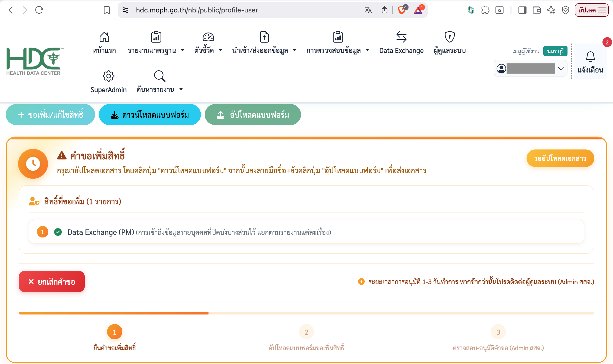Open the Leo AI sparkle icon
The width and height of the screenshot is (613, 364).
coord(551,10)
